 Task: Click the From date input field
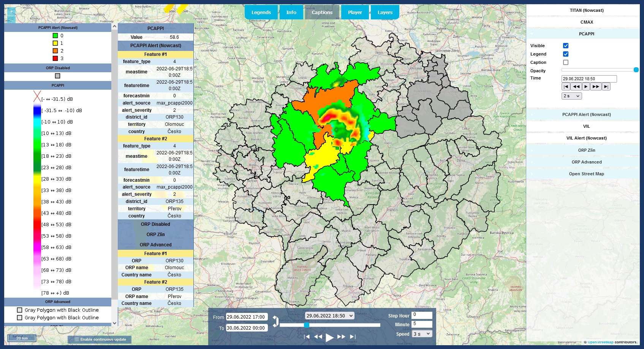click(x=247, y=317)
